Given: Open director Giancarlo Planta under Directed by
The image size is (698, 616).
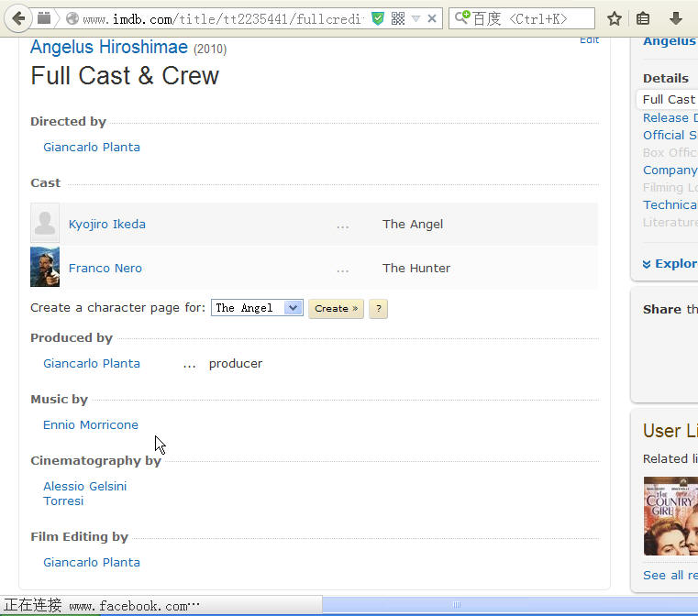Looking at the screenshot, I should (x=92, y=148).
